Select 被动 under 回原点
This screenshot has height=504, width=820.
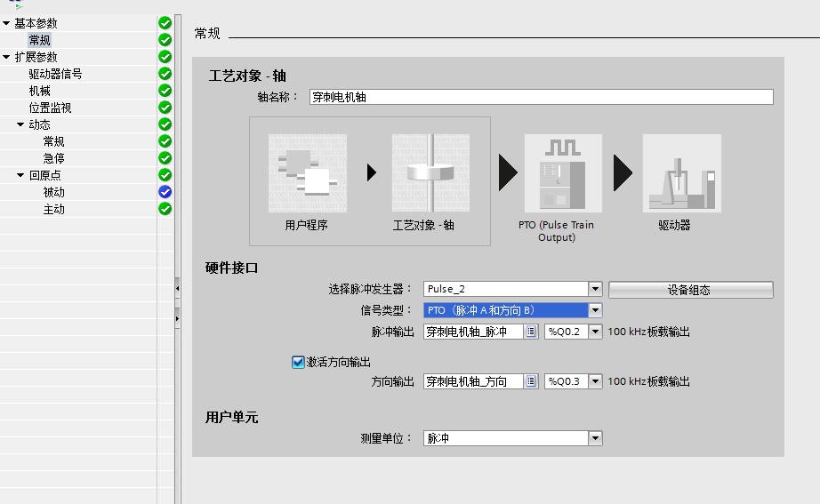[x=54, y=192]
